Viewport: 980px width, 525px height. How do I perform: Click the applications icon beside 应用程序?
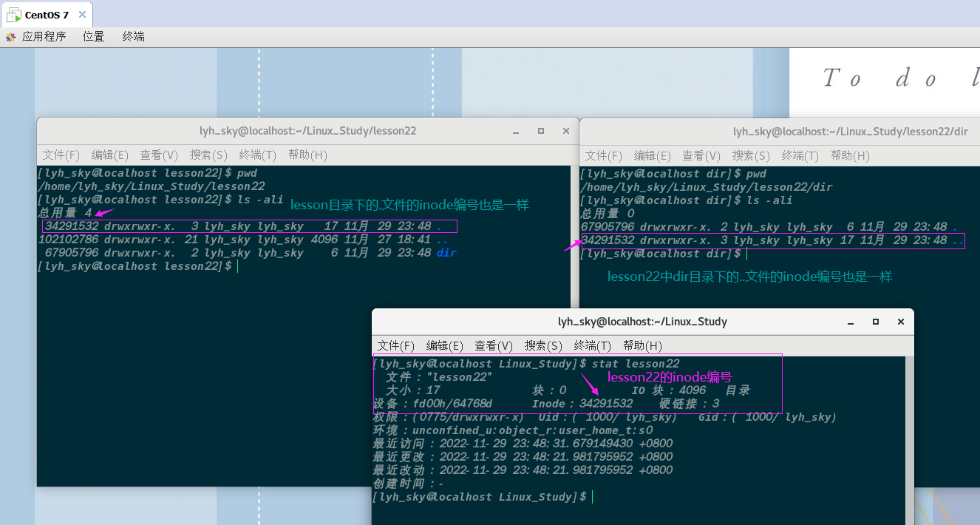pyautogui.click(x=10, y=36)
